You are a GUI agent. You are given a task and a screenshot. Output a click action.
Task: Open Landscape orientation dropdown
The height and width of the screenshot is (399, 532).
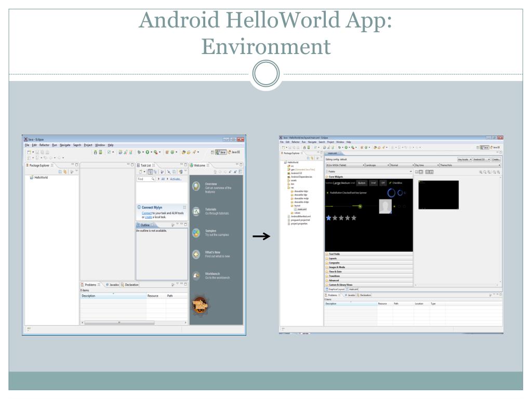(377, 165)
